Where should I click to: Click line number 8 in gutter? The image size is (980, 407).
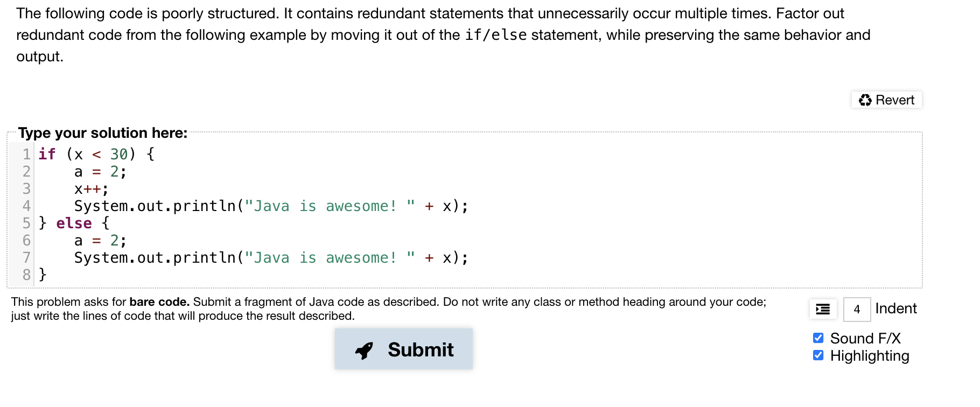click(26, 275)
